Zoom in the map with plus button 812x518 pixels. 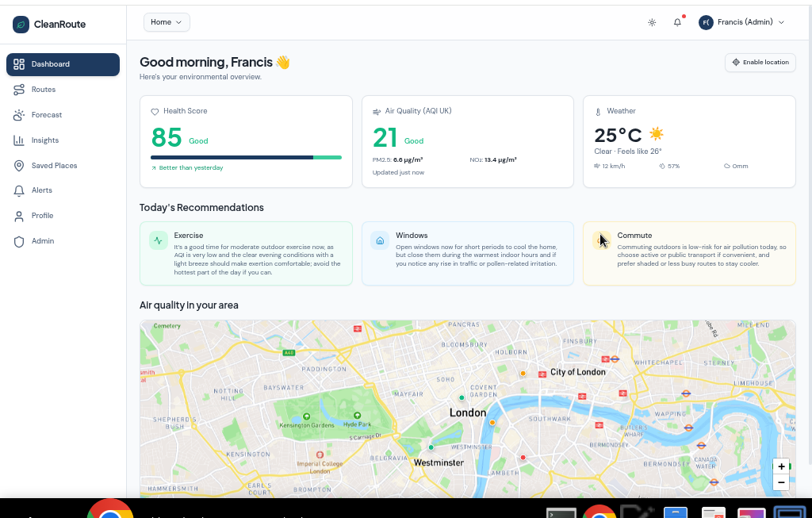point(781,466)
